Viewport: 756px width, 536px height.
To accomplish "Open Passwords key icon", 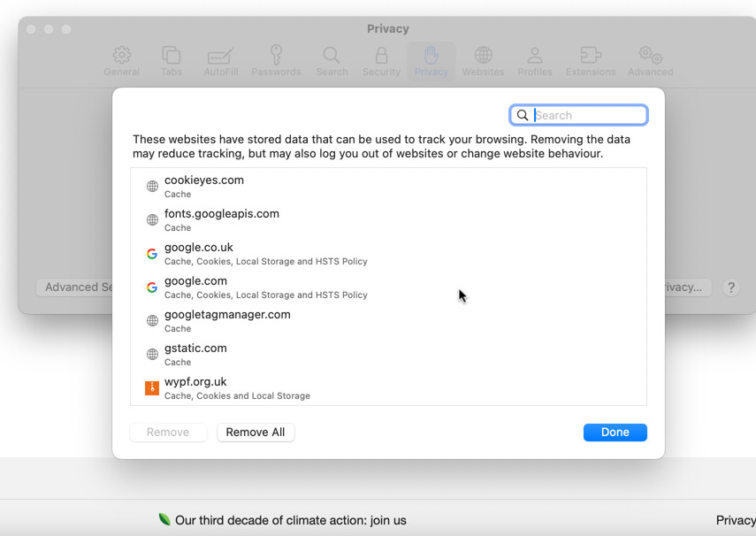I will point(276,56).
